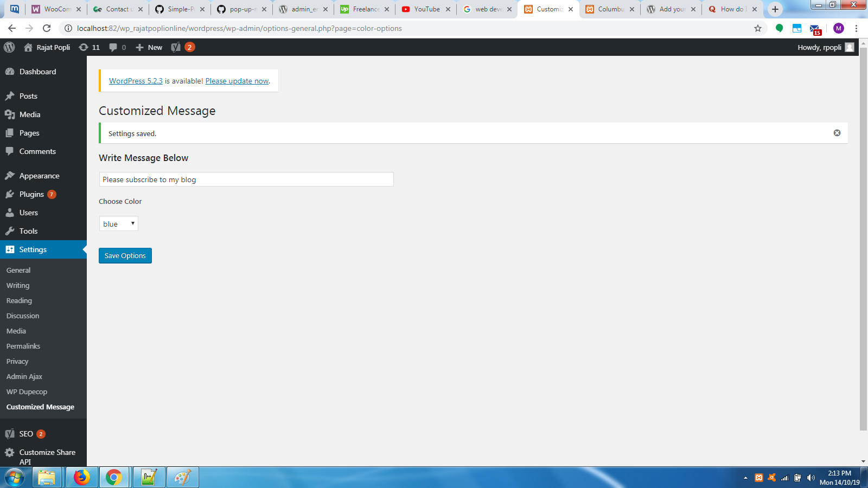The image size is (868, 488).
Task: Select Settings menu in sidebar
Action: (43, 249)
